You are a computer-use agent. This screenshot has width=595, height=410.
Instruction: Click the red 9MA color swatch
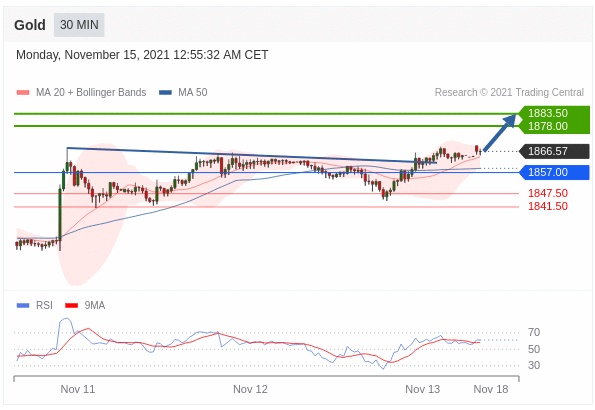click(71, 305)
